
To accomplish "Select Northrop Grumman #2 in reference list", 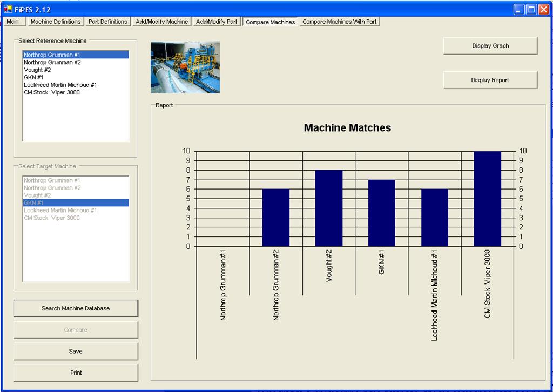I will pos(52,62).
